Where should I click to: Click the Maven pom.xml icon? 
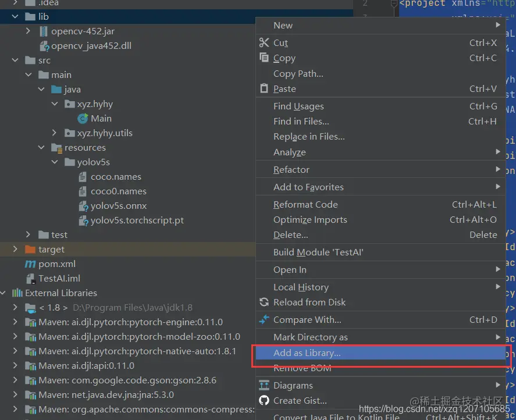click(x=30, y=264)
